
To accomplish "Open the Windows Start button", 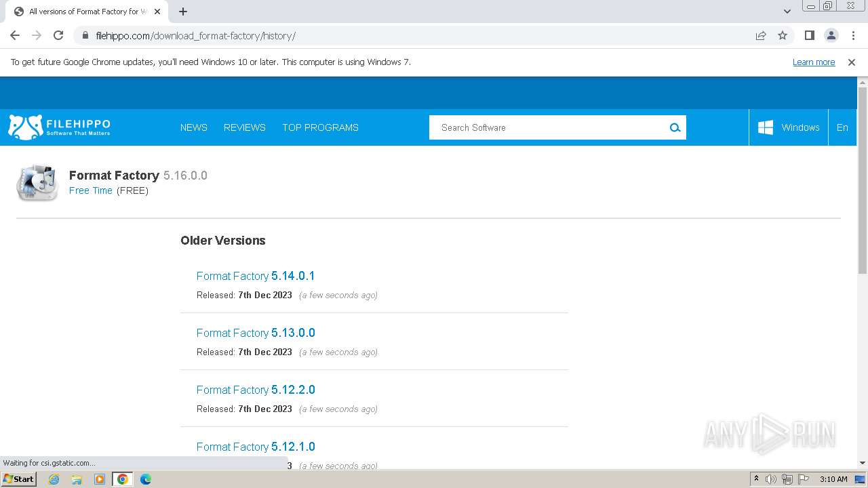I will [19, 479].
